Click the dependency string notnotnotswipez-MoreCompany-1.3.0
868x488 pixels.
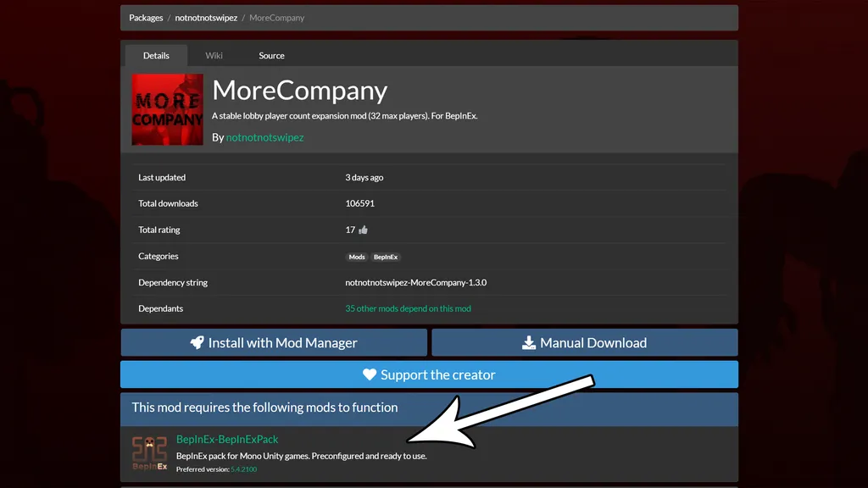click(x=415, y=282)
